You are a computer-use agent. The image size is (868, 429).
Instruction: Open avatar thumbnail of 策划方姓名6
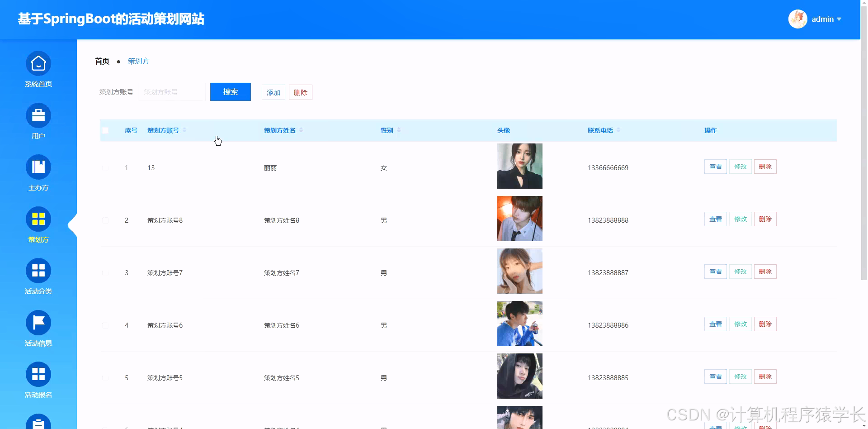pyautogui.click(x=520, y=324)
